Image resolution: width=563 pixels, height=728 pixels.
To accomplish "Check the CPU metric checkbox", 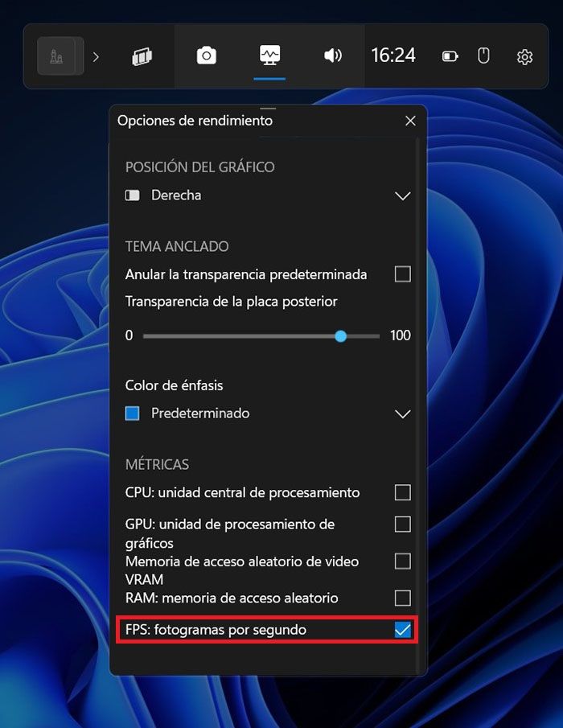I will pos(402,492).
